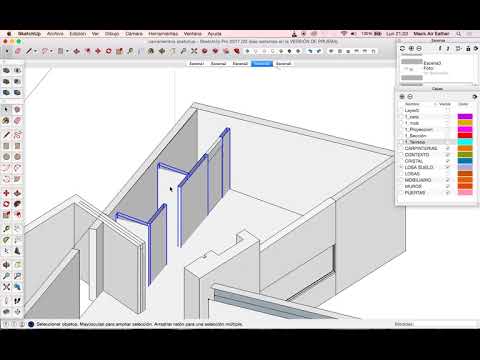Toggle visibility of PUERTAS layer
Image resolution: width=480 pixels, height=360 pixels.
[x=447, y=193]
